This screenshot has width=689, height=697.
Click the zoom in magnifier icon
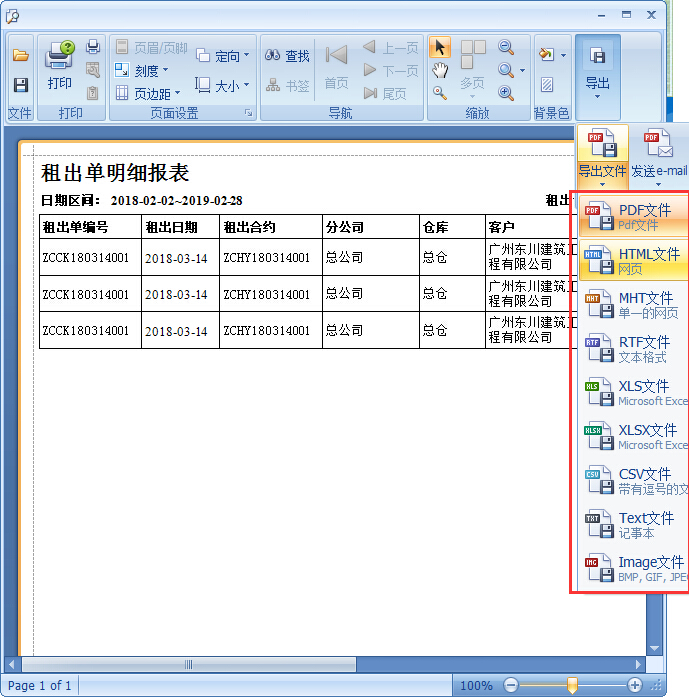click(506, 93)
